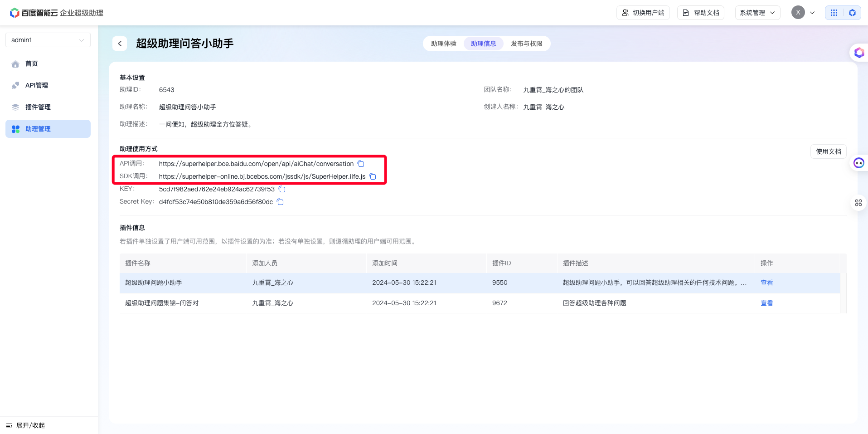The image size is (868, 434).
Task: Open the 系统管理 dropdown
Action: pyautogui.click(x=757, y=13)
